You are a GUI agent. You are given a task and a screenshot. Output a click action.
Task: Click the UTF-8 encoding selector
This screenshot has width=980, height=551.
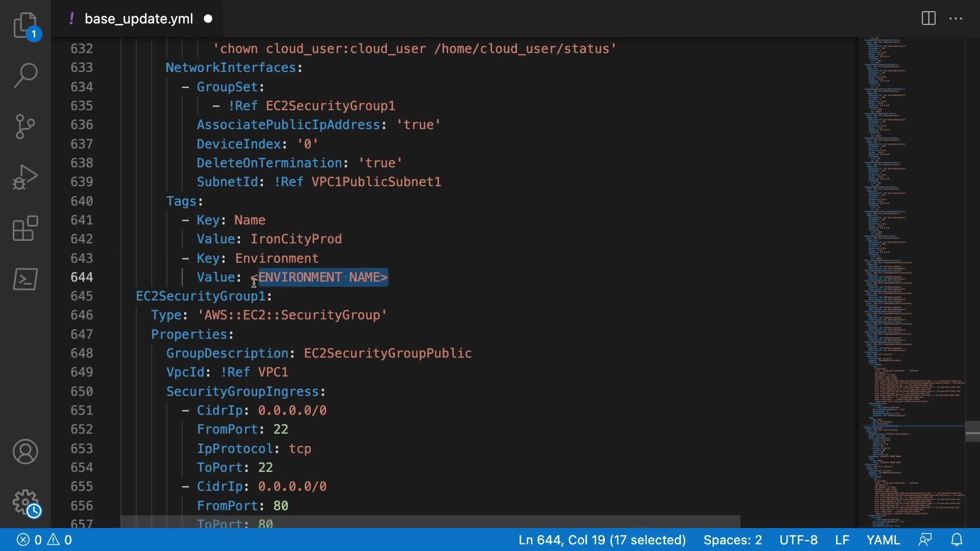tap(798, 540)
